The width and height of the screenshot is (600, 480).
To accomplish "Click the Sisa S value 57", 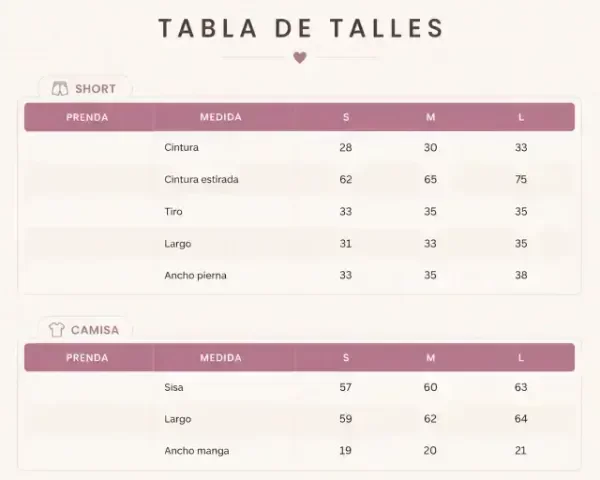I will click(346, 387).
